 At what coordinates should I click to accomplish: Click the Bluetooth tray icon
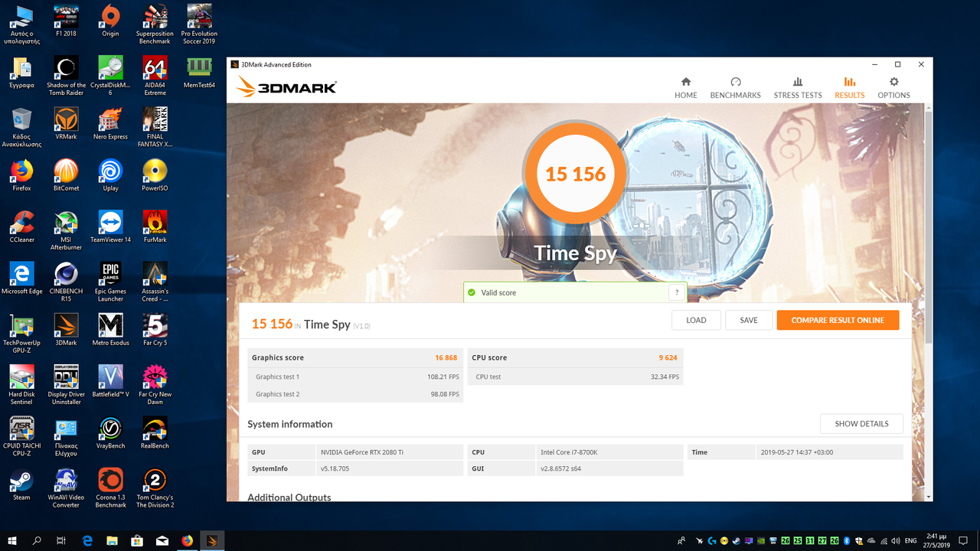coord(846,540)
